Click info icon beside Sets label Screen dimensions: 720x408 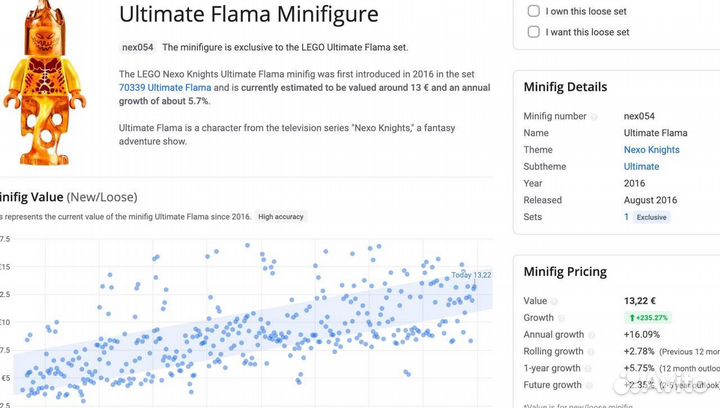549,217
